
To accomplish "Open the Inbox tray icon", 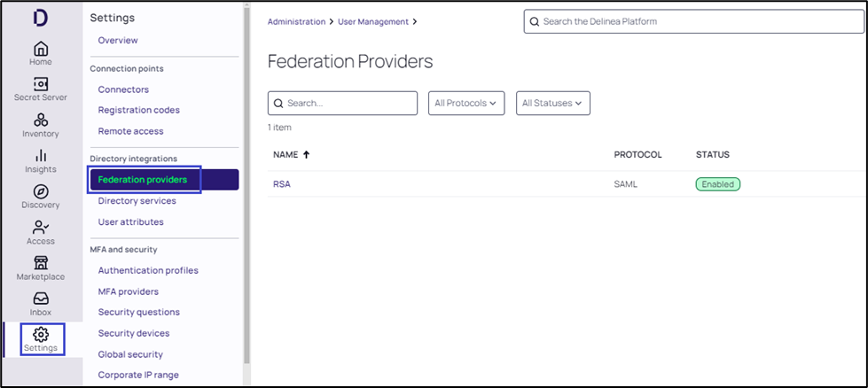I will click(x=40, y=299).
